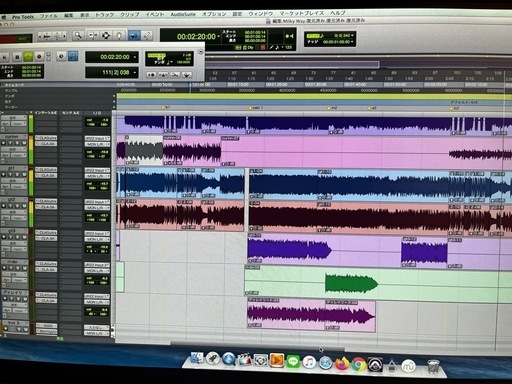512x384 pixels.
Task: Open the ファイル menu
Action: click(x=49, y=16)
